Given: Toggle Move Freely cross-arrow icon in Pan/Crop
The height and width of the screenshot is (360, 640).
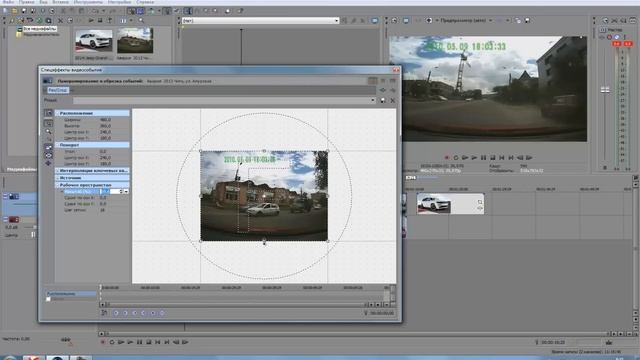Looking at the screenshot, I should [48, 163].
